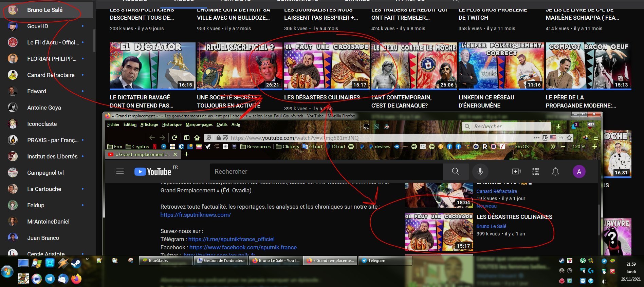This screenshot has height=287, width=644.
Task: Open the Cryptos bookmark folder
Action: 137,147
